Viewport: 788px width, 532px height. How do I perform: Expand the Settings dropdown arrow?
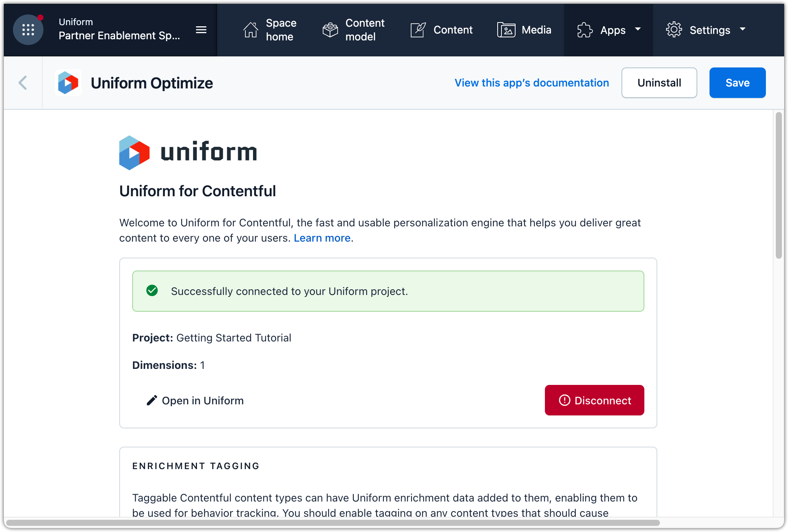(743, 29)
